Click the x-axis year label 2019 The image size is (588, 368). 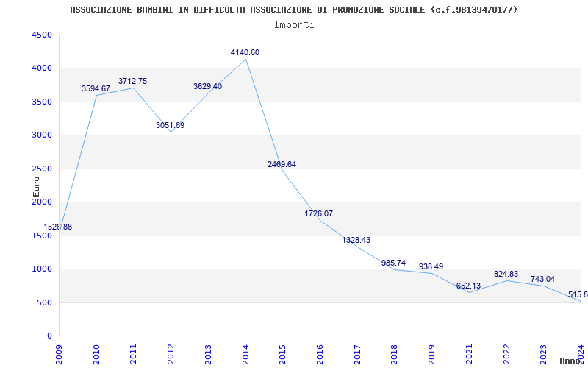(431, 355)
